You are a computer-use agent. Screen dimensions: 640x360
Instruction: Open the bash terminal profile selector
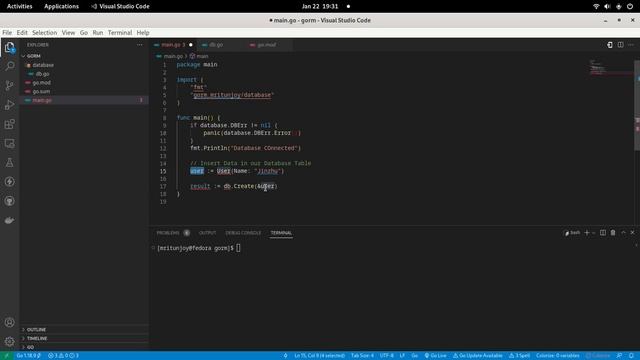(572, 233)
